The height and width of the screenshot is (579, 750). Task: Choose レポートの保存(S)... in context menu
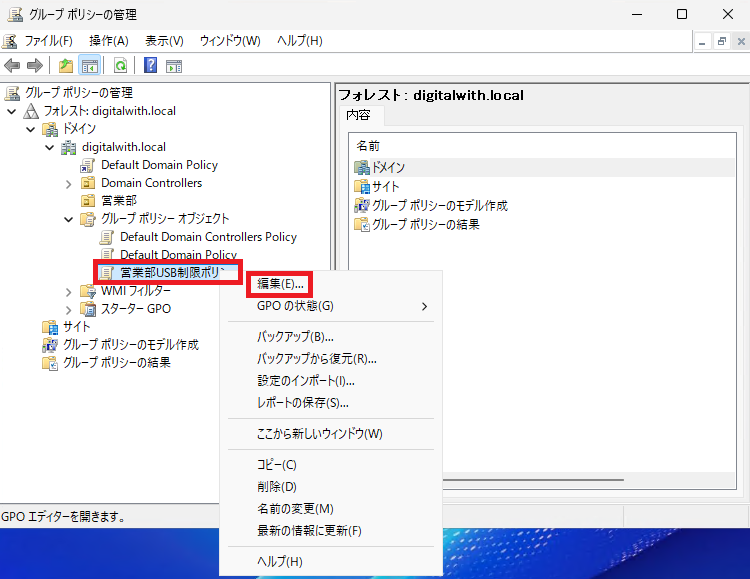[x=303, y=403]
